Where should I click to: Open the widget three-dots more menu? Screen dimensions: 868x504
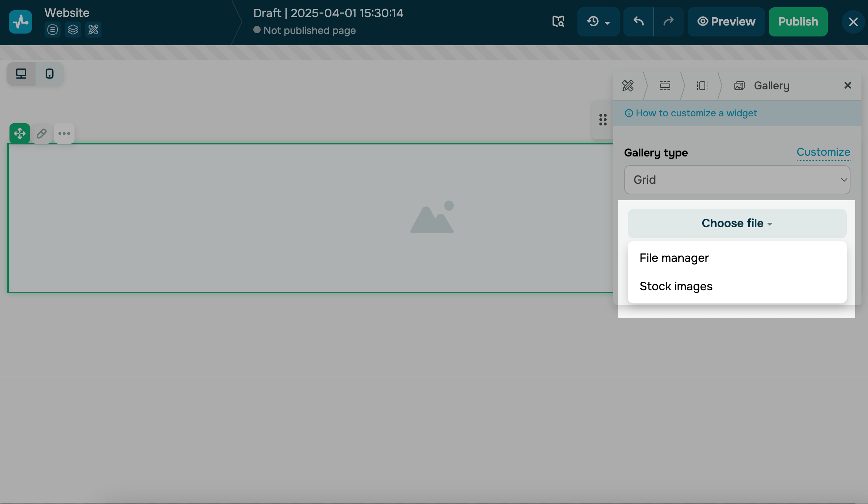64,133
